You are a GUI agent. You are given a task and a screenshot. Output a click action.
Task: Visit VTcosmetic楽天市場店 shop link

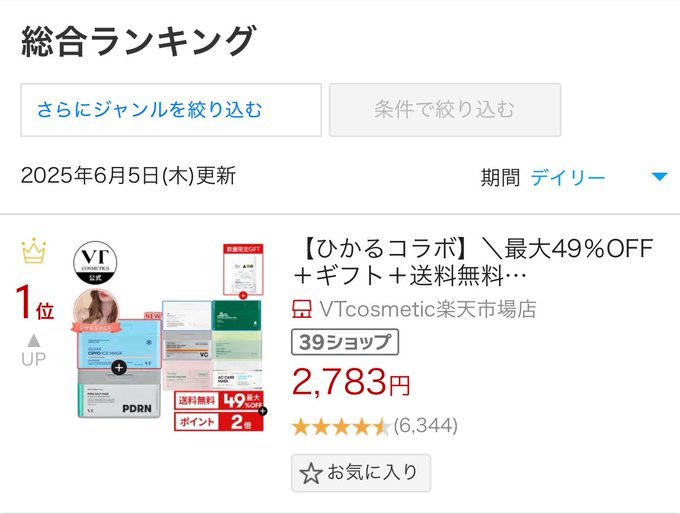coord(428,309)
